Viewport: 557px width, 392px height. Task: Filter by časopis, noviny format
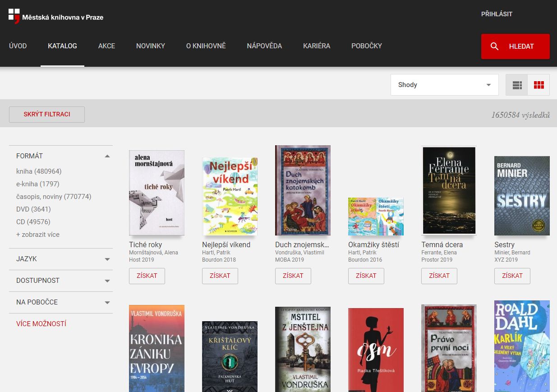[53, 197]
